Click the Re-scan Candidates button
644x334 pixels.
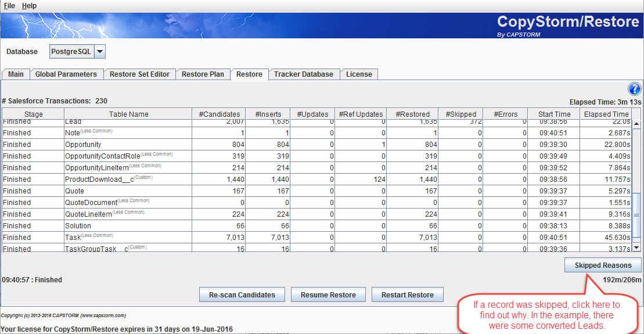pyautogui.click(x=242, y=295)
